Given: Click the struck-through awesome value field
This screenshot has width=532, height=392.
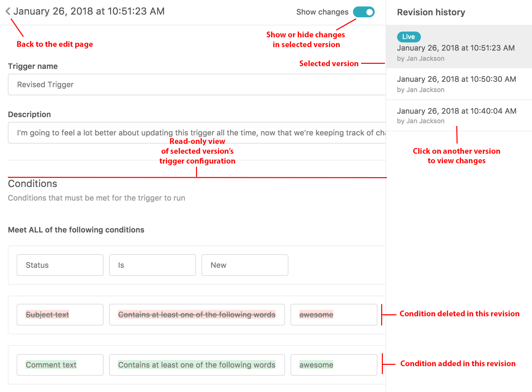Looking at the screenshot, I should pos(333,315).
